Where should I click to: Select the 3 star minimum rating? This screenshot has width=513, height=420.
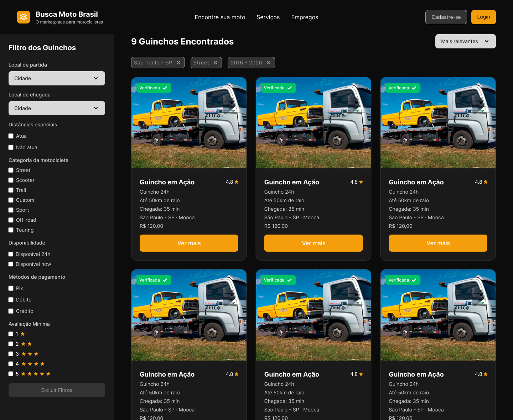coord(11,354)
